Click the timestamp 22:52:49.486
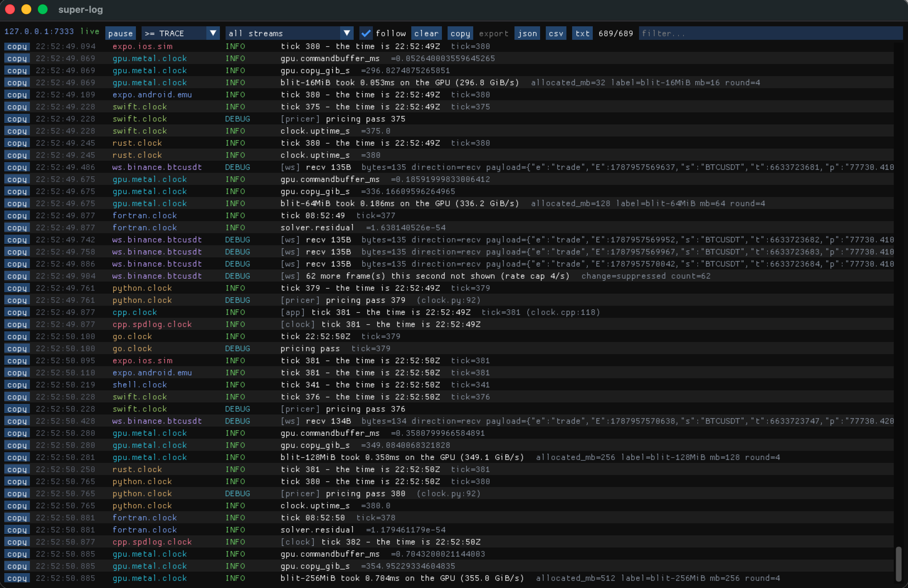 pos(65,167)
